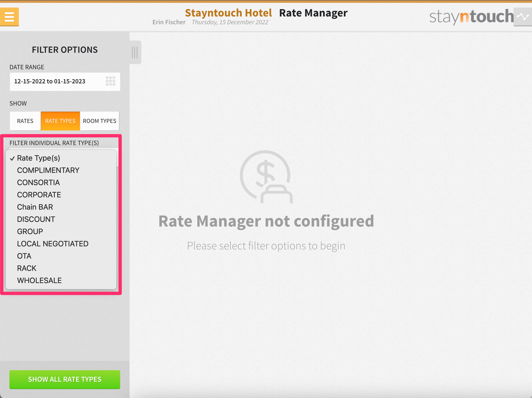Choose CONSORTIA rate type
This screenshot has height=398, width=532.
pyautogui.click(x=38, y=183)
